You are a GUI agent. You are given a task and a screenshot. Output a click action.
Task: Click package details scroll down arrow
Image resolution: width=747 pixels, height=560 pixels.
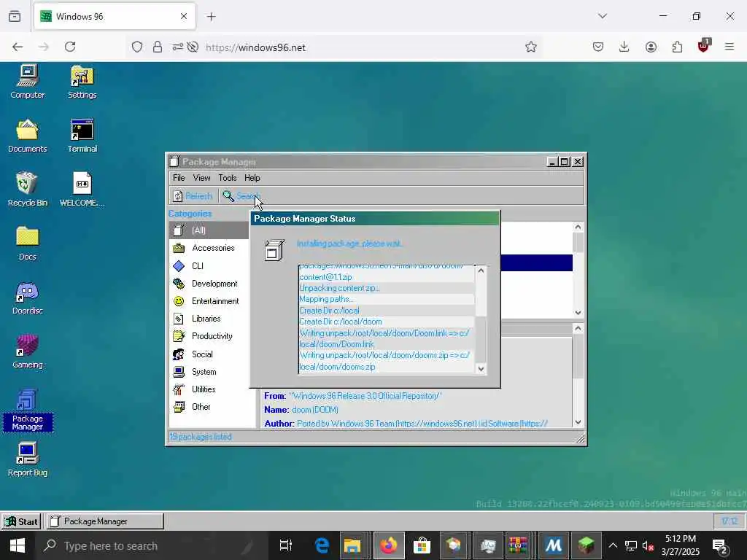578,422
